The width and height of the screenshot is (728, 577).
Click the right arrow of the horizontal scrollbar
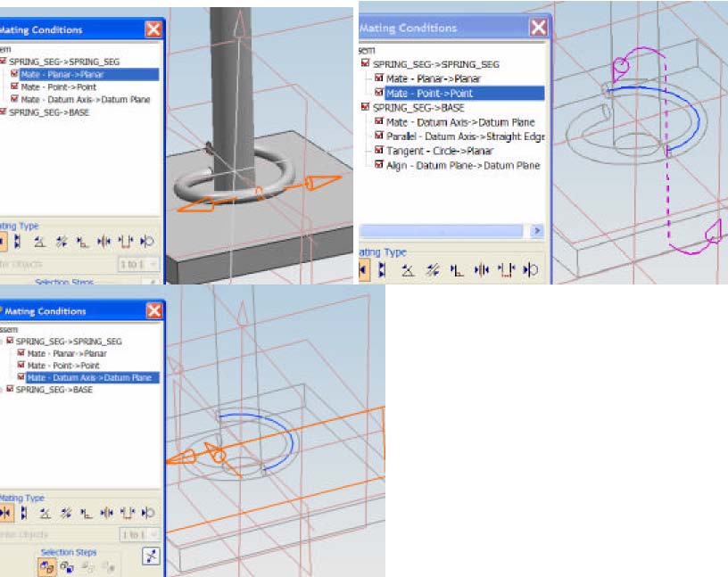click(x=537, y=230)
